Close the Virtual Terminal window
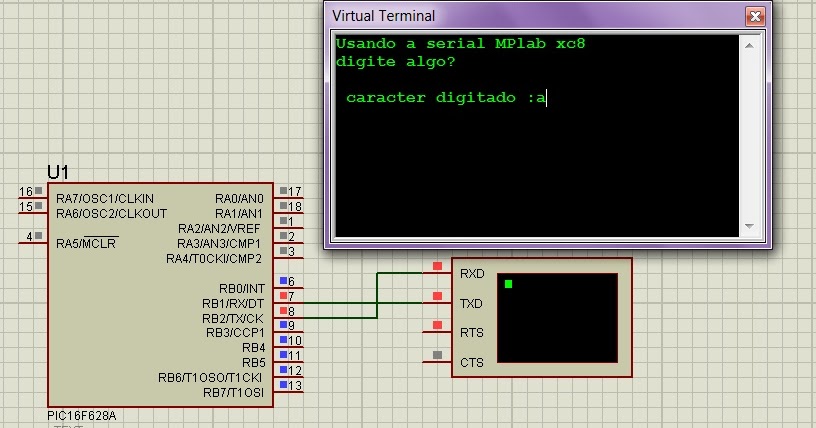The height and width of the screenshot is (428, 816). point(755,17)
